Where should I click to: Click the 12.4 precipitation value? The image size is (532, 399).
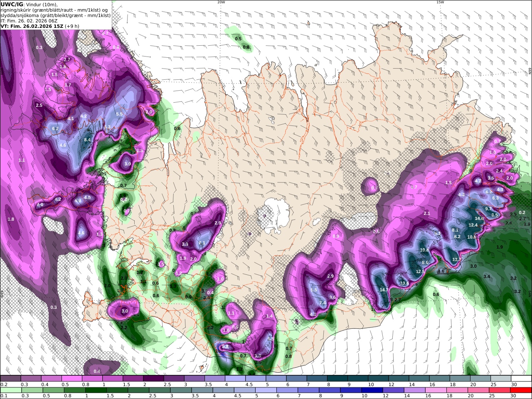[x=473, y=225]
